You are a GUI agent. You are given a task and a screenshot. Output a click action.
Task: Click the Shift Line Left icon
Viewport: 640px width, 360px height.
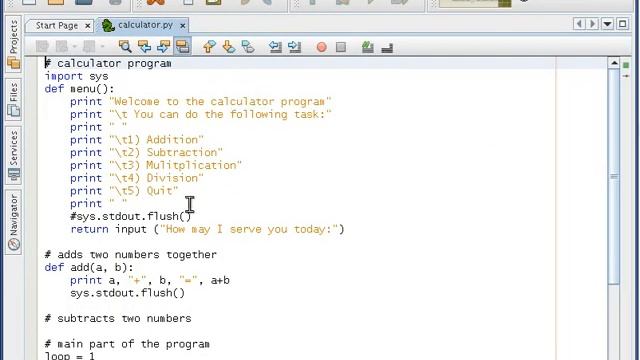pyautogui.click(x=275, y=47)
